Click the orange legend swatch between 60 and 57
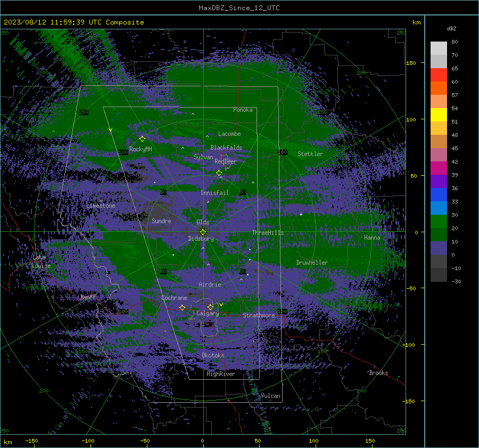The image size is (479, 448). 439,88
